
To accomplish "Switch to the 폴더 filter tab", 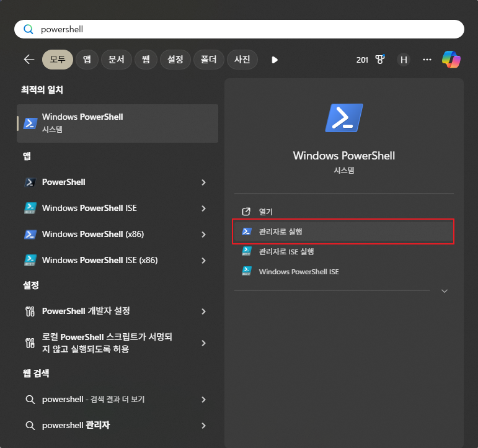I will [208, 59].
